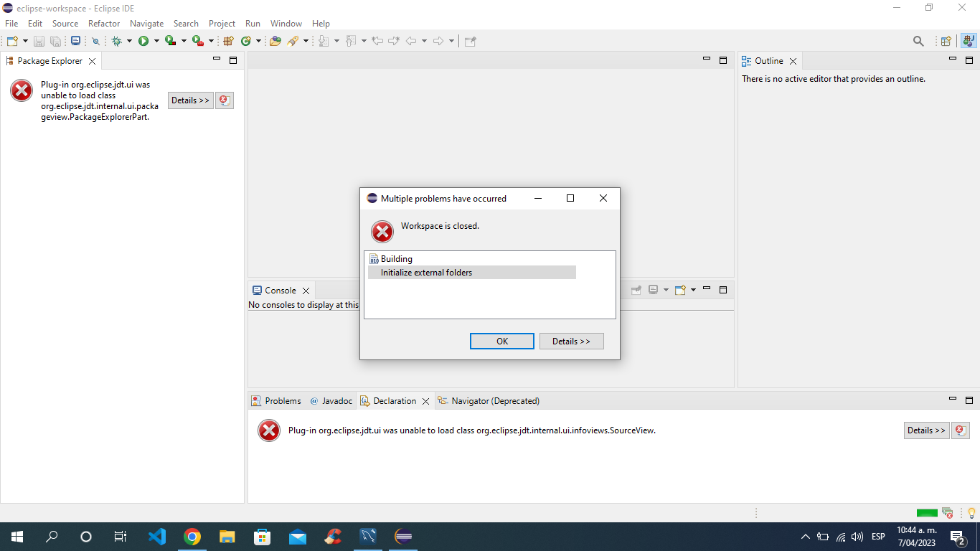Screen dimensions: 980x551
Task: Click the Pin Editor toolbar icon
Action: point(471,41)
